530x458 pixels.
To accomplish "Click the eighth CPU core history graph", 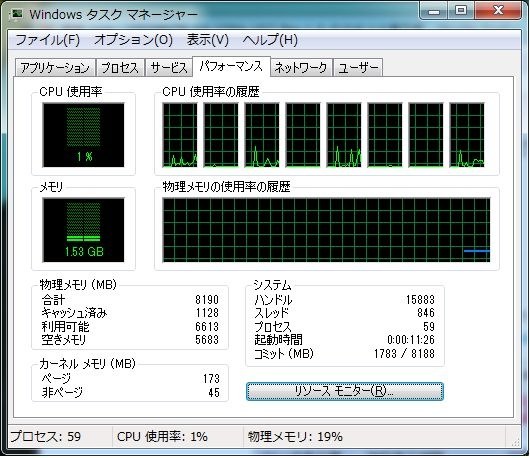I will click(x=467, y=135).
